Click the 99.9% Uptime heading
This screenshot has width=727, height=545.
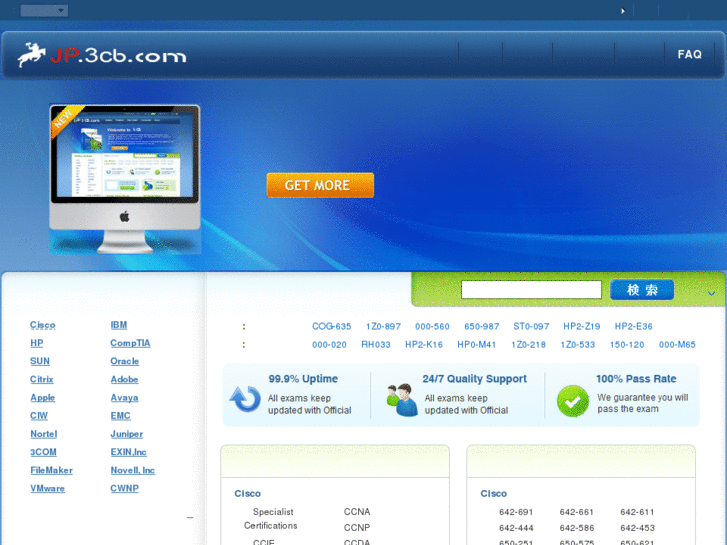click(x=303, y=379)
